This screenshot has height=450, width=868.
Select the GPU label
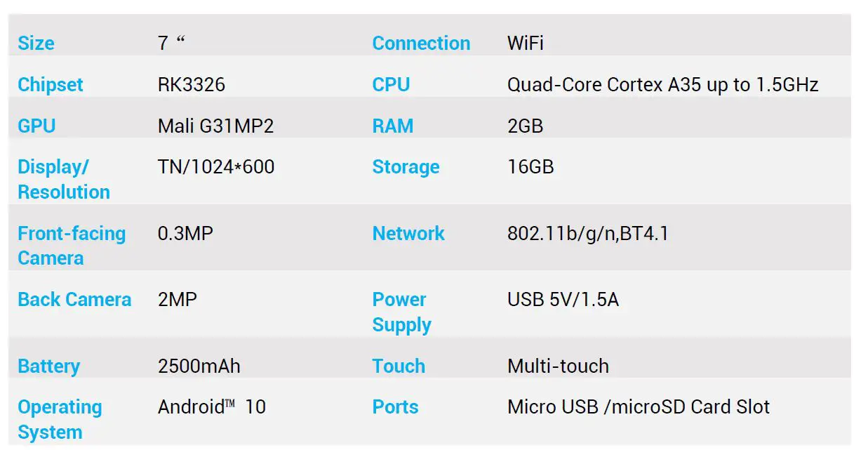point(36,126)
